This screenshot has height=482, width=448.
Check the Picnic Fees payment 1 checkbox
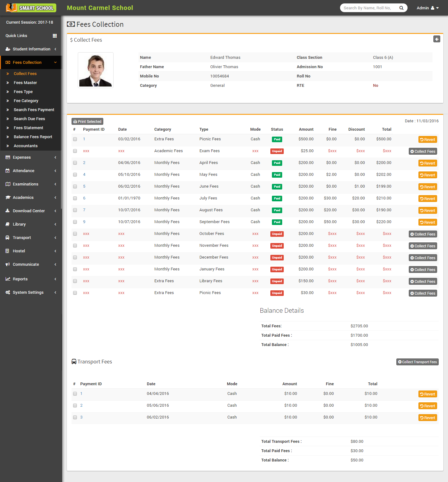pos(75,139)
